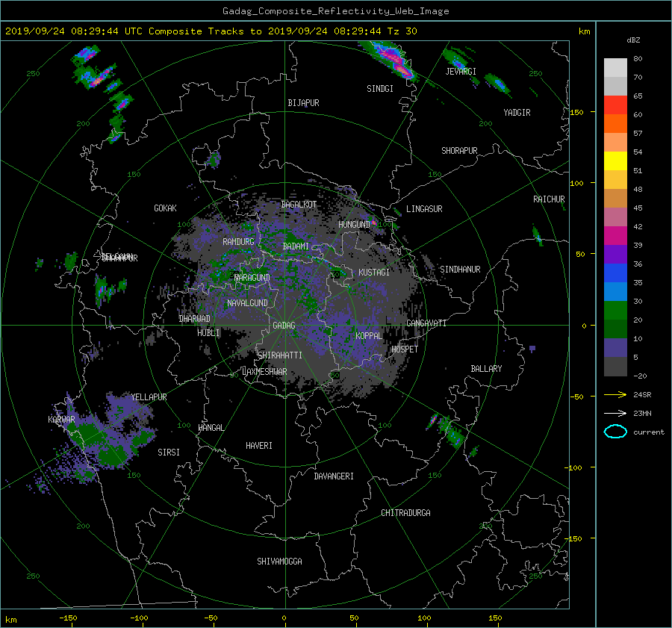Select the HAVERI label

(259, 446)
